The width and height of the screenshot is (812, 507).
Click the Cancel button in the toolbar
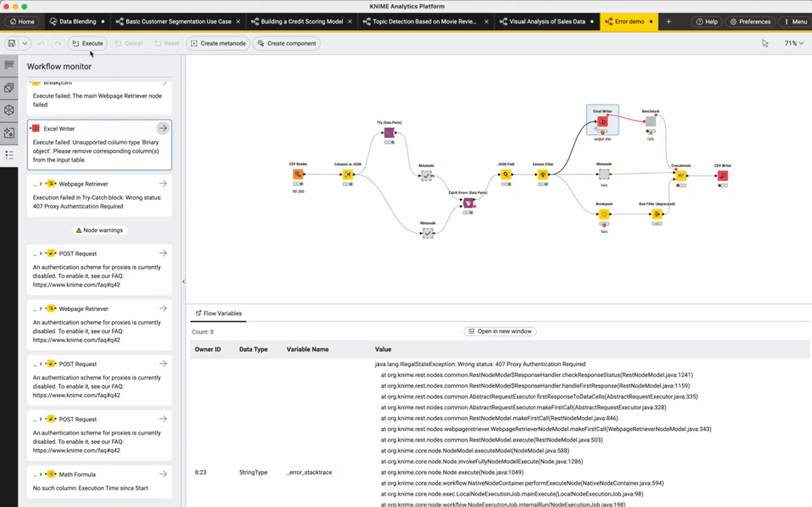(x=128, y=43)
